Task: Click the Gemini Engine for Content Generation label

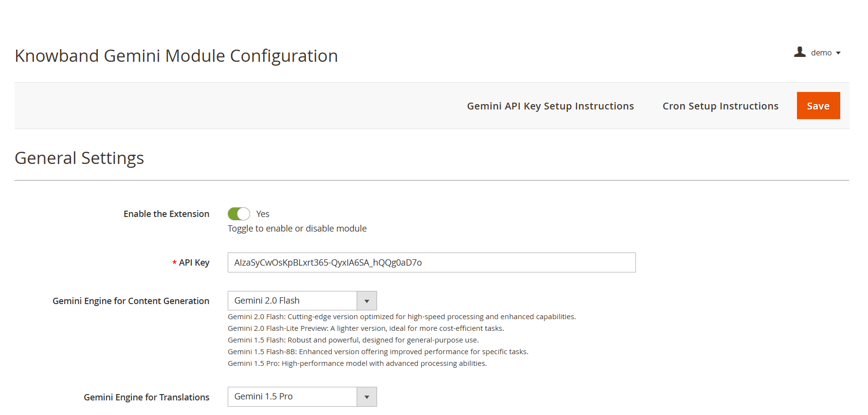Action: [x=131, y=301]
